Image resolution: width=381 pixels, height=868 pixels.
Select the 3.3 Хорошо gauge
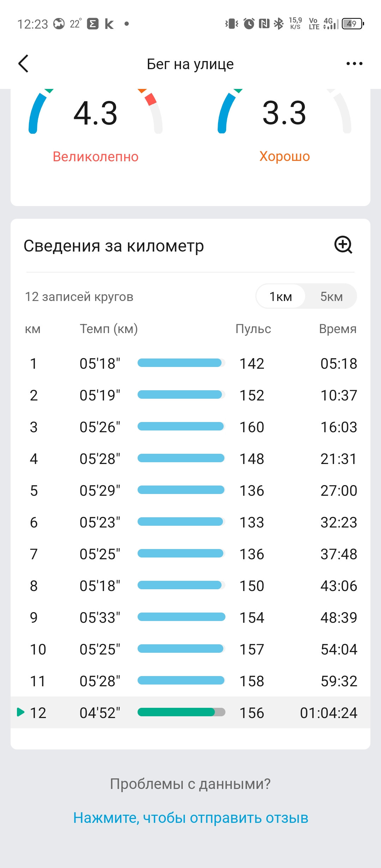tap(284, 125)
